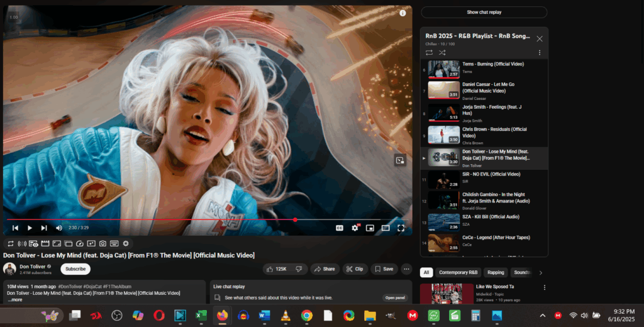Open Excel from the taskbar
644x327 pixels.
201,316
